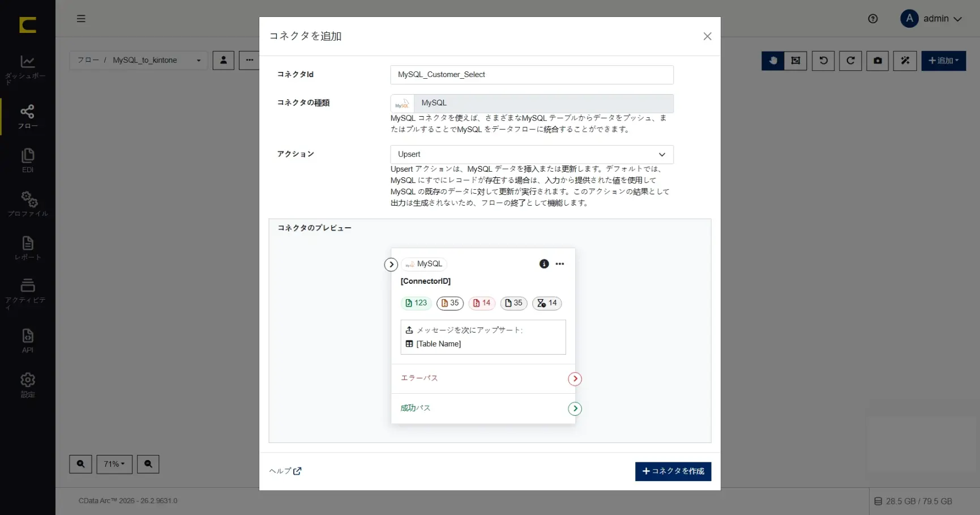Click the orange 35 file badge

[x=450, y=303]
